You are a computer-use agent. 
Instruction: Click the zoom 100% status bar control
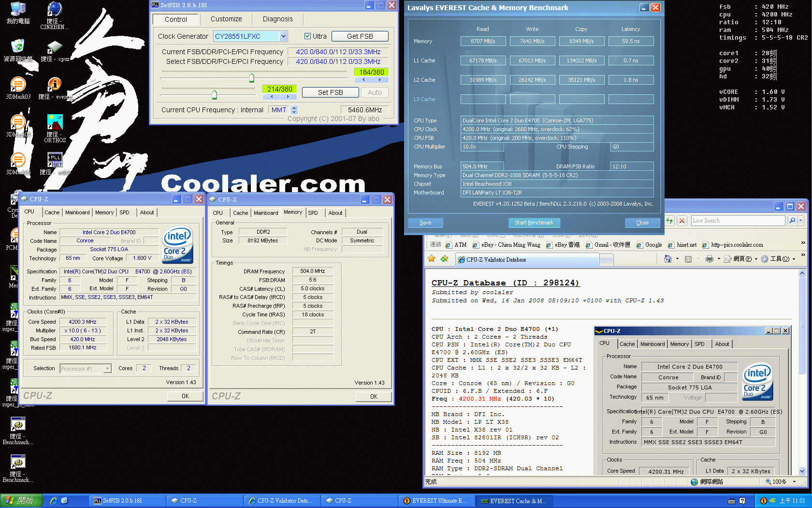pyautogui.click(x=781, y=482)
